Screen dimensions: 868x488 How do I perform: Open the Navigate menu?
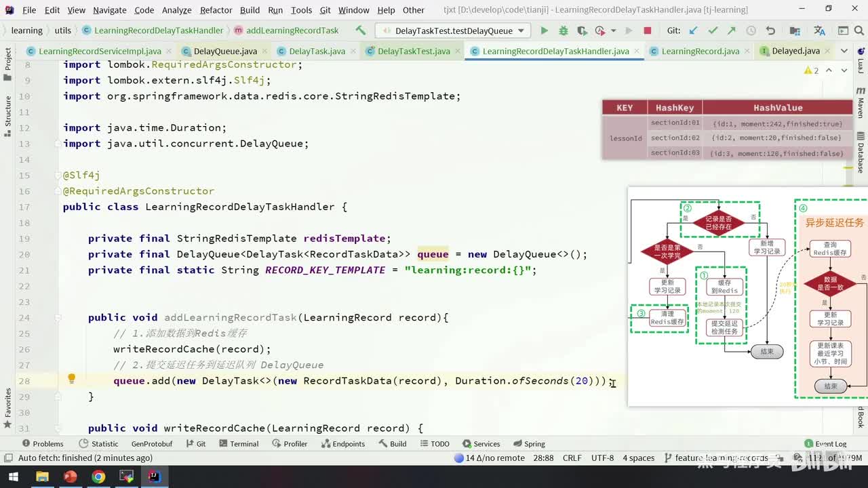109,10
